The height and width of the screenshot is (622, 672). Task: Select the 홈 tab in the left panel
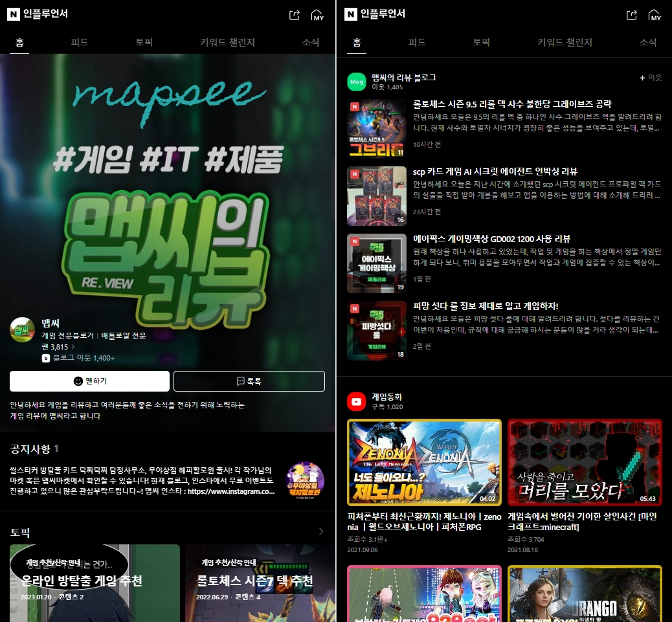(x=19, y=43)
